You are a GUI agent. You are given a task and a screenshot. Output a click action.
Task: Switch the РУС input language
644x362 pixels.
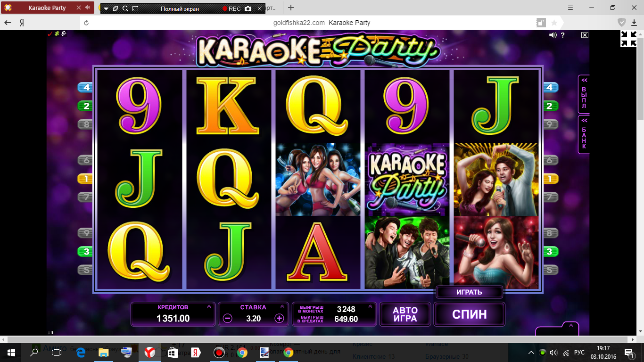(579, 353)
